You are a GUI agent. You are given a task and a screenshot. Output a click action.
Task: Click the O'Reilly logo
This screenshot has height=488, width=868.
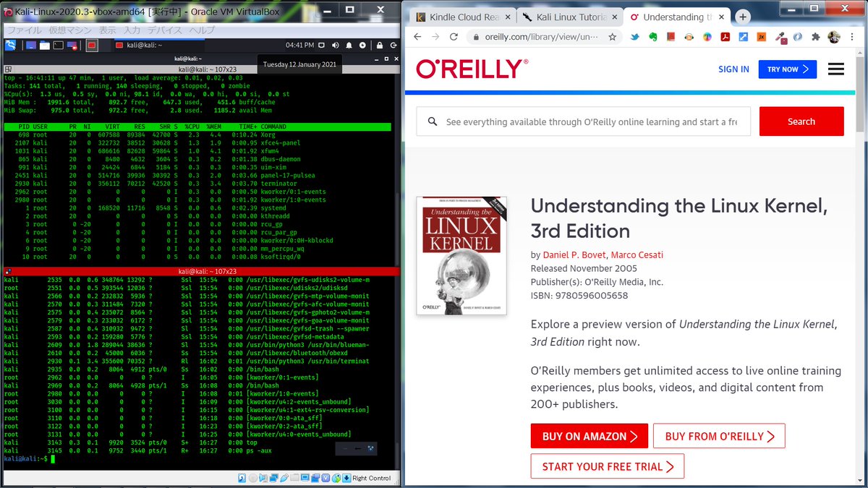coord(472,69)
